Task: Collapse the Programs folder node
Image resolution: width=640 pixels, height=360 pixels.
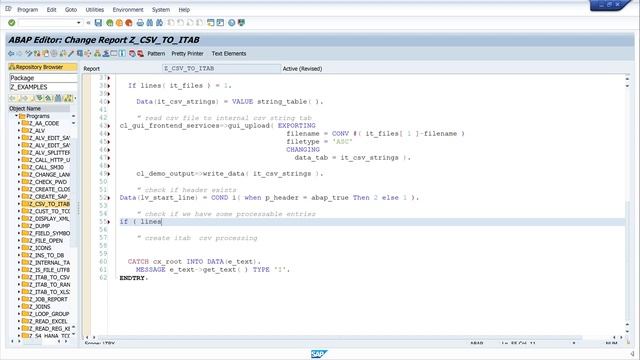Action: pyautogui.click(x=16, y=116)
